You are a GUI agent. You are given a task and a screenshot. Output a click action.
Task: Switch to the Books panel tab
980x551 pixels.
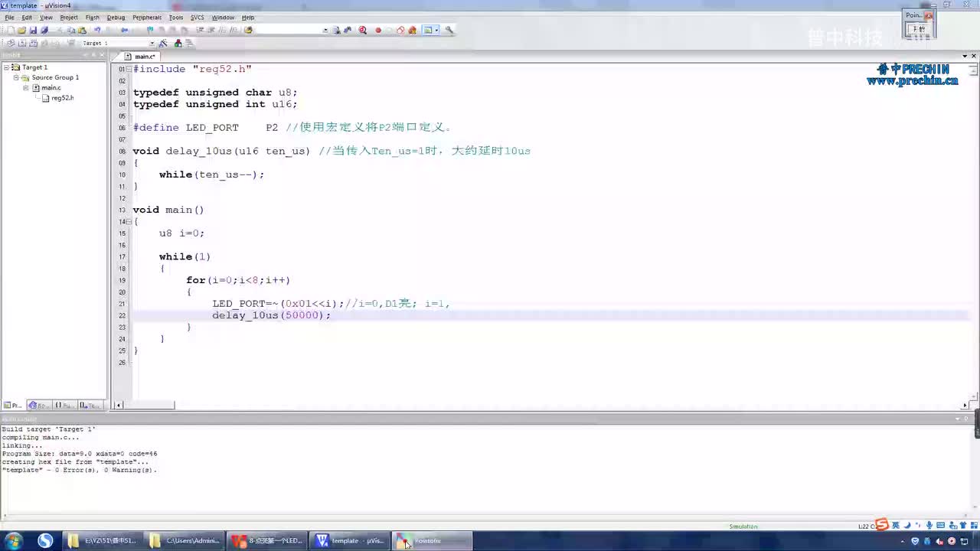tap(38, 406)
